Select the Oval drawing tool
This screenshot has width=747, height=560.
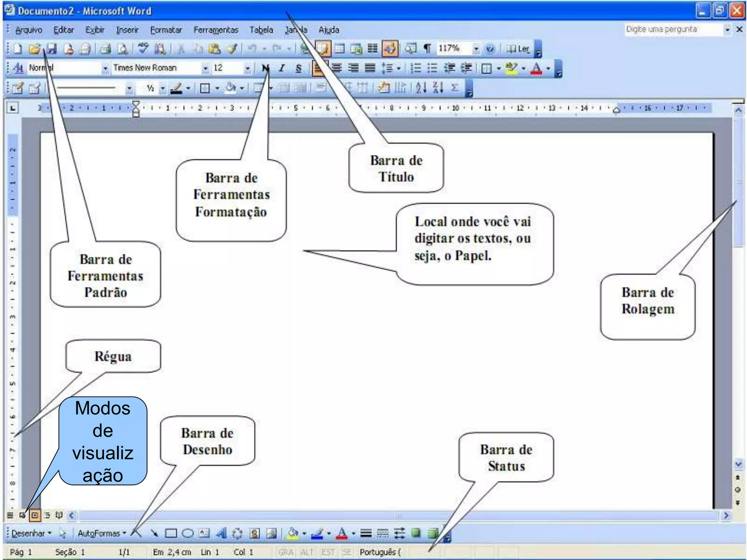187,533
